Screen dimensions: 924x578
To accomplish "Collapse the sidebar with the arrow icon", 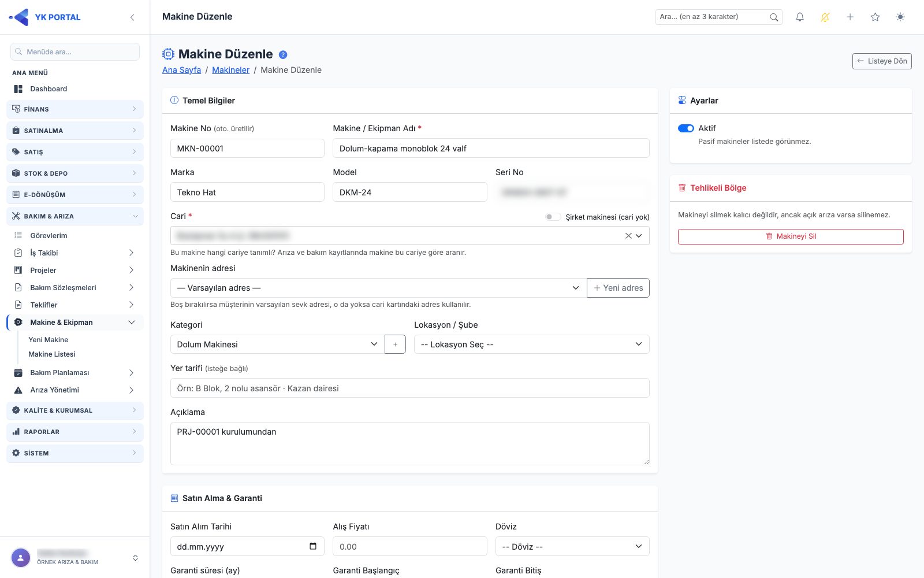I will click(132, 17).
